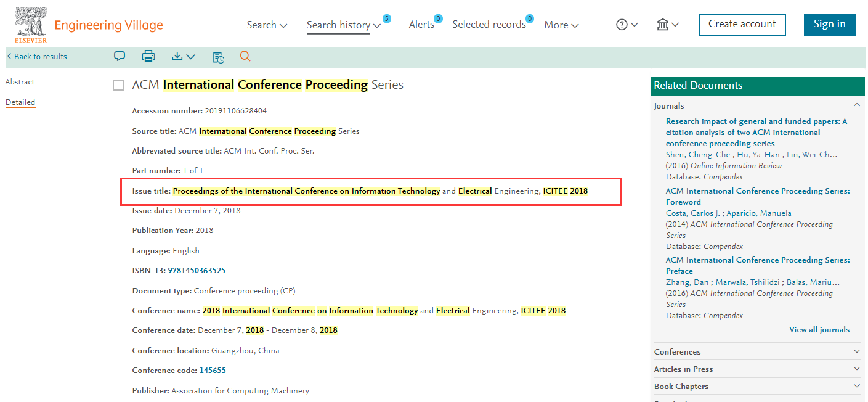Screen dimensions: 868x402
Task: Open the Search dropdown menu
Action: [x=267, y=25]
